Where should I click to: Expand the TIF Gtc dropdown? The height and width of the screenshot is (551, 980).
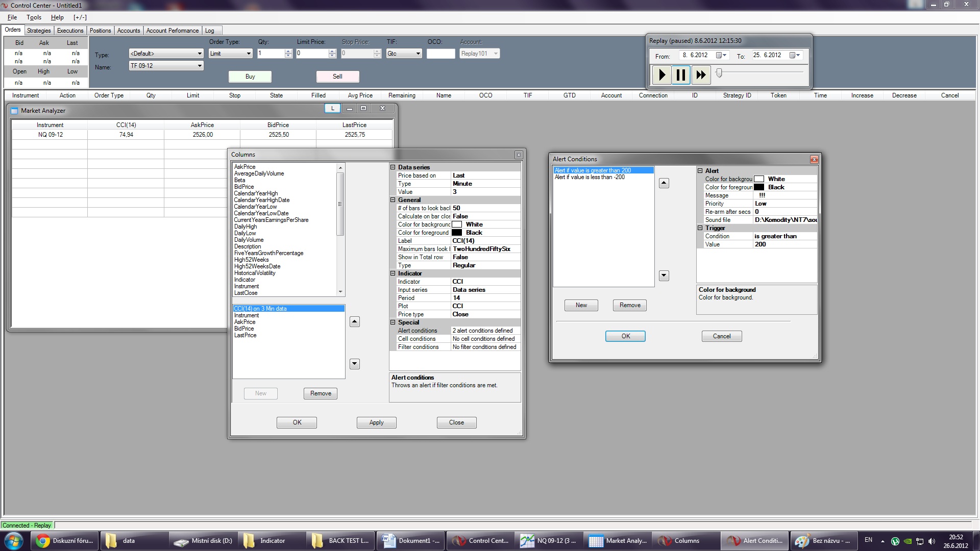point(418,54)
